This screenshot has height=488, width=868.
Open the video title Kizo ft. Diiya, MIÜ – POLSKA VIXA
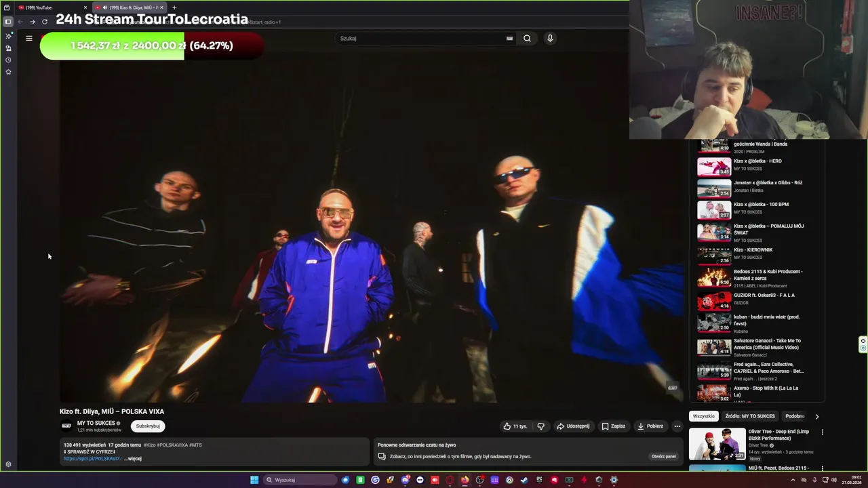pos(112,411)
